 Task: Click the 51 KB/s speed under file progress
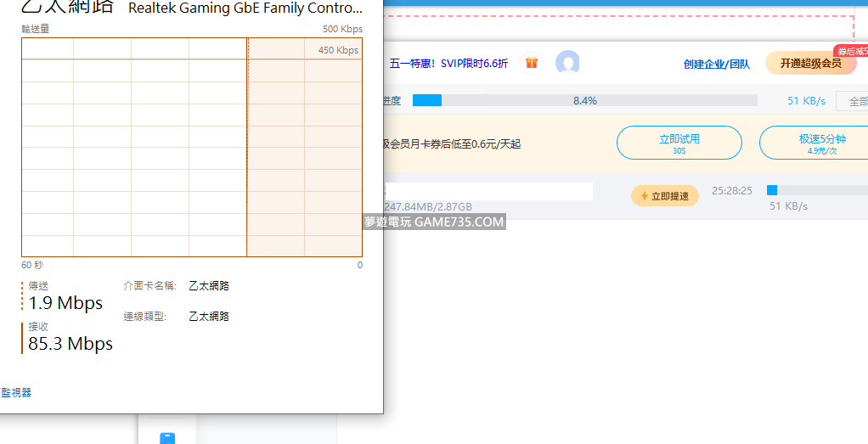788,206
